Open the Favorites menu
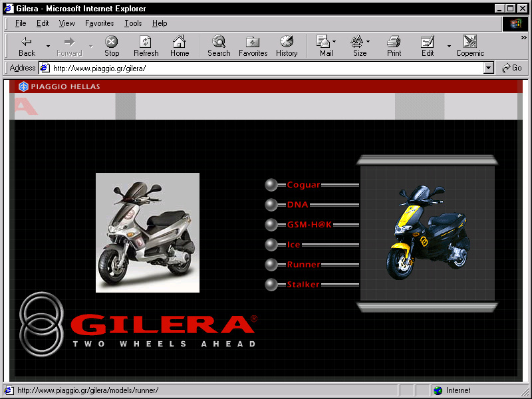 (99, 23)
